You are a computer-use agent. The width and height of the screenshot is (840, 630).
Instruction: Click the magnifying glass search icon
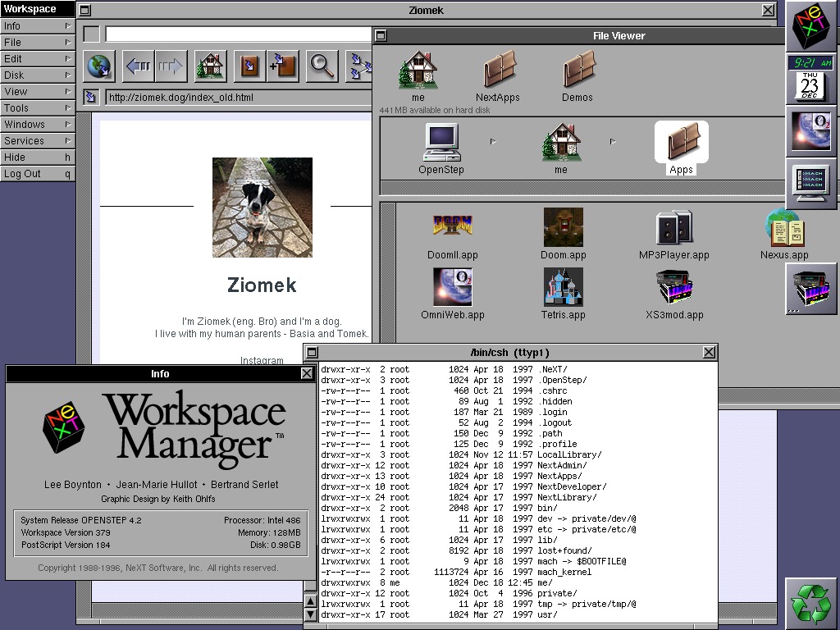(322, 66)
